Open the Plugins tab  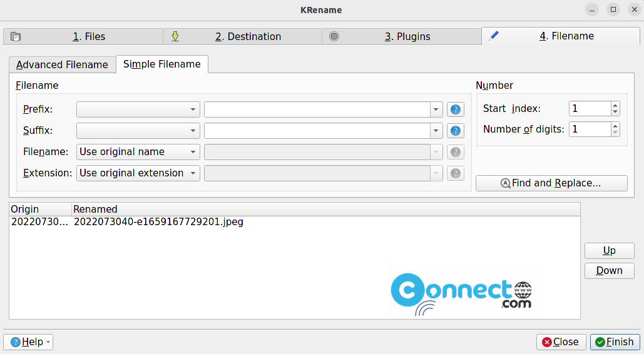pos(402,36)
